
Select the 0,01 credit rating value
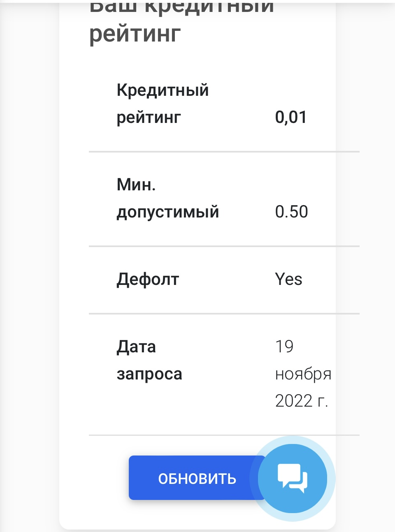291,117
